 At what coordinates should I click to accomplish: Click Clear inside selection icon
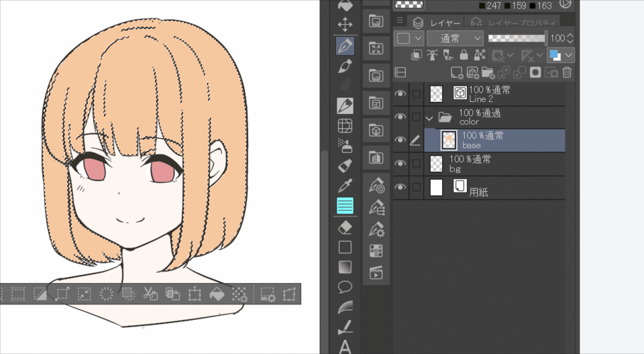pos(107,294)
